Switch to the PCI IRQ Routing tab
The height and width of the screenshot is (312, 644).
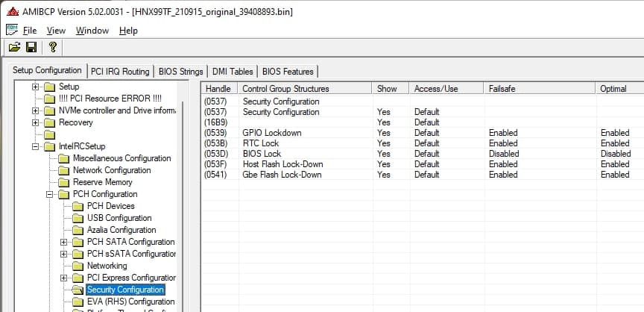[x=119, y=72]
